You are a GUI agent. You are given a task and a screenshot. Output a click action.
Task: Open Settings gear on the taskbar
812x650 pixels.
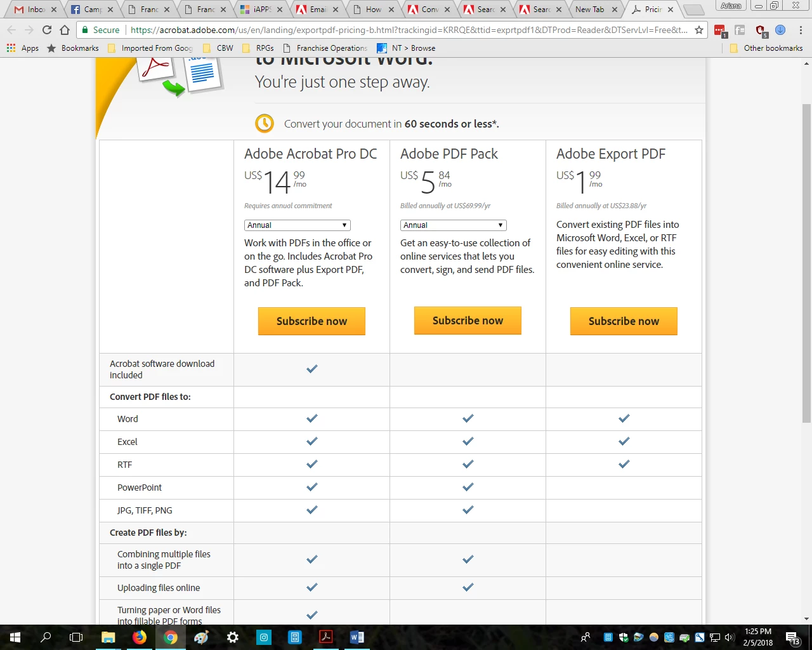[232, 637]
